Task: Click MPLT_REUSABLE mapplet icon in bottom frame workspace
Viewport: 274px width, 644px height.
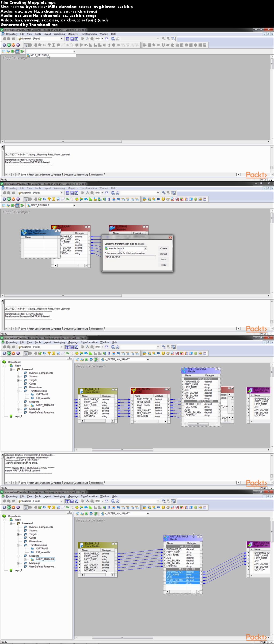Action: coord(166,538)
